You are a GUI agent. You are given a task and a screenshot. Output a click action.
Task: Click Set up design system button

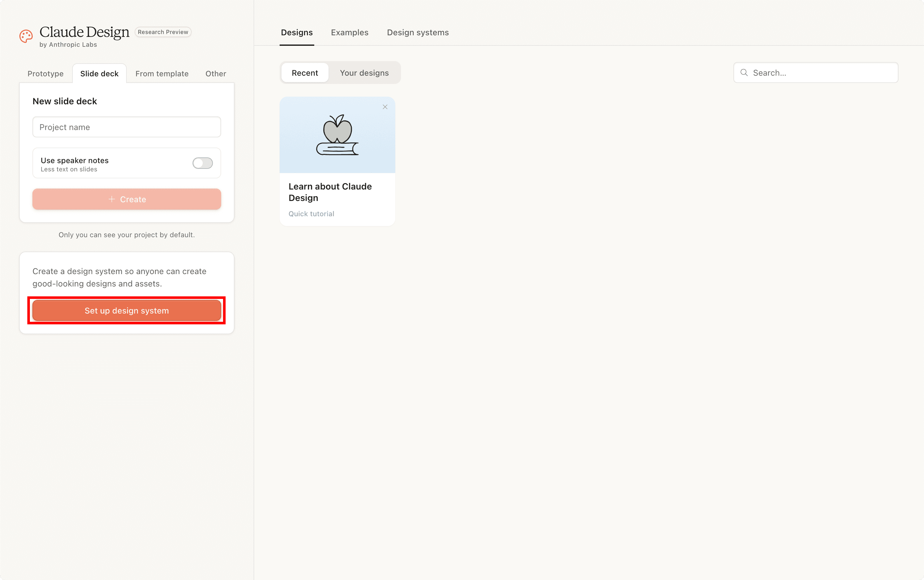pos(126,311)
